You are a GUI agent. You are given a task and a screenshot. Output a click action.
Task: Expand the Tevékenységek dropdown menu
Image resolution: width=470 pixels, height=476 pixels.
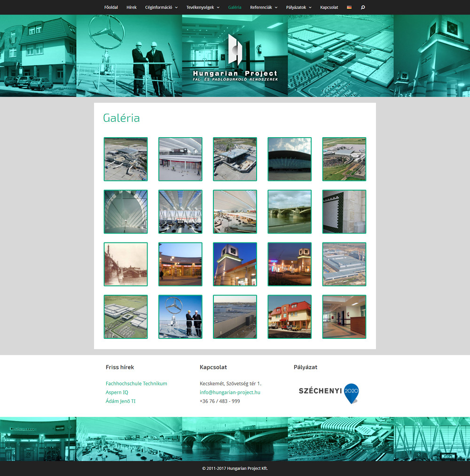(x=203, y=8)
